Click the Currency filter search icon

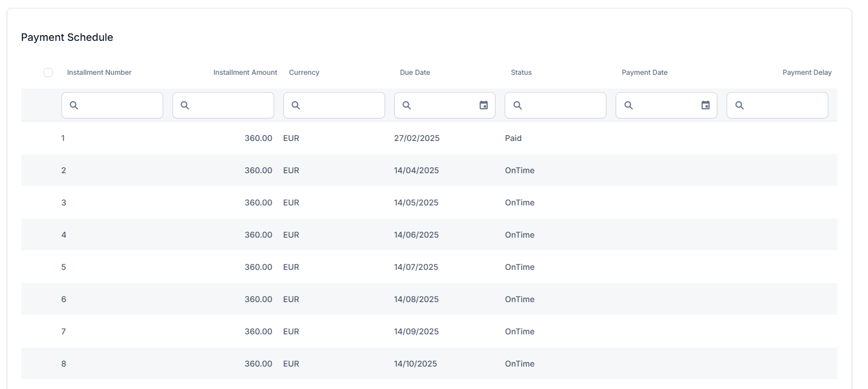(x=296, y=105)
